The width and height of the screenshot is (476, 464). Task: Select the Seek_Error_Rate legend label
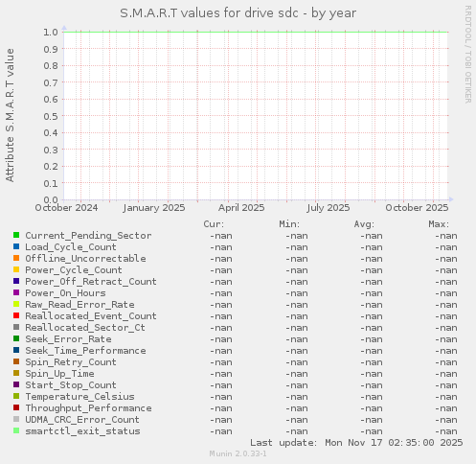(68, 339)
